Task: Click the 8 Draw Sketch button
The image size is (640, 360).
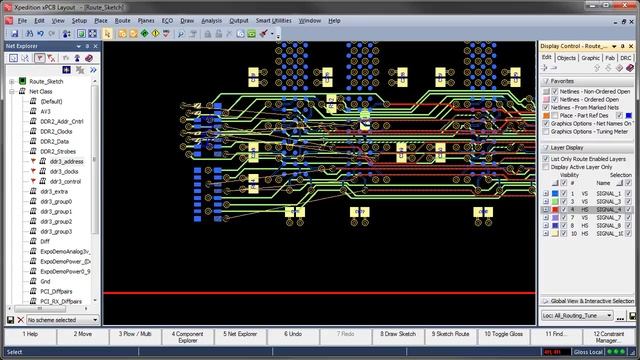Action: coord(398,337)
